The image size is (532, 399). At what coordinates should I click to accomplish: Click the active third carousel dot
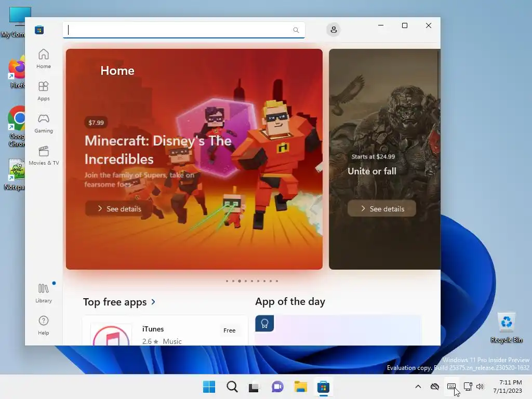tap(240, 281)
